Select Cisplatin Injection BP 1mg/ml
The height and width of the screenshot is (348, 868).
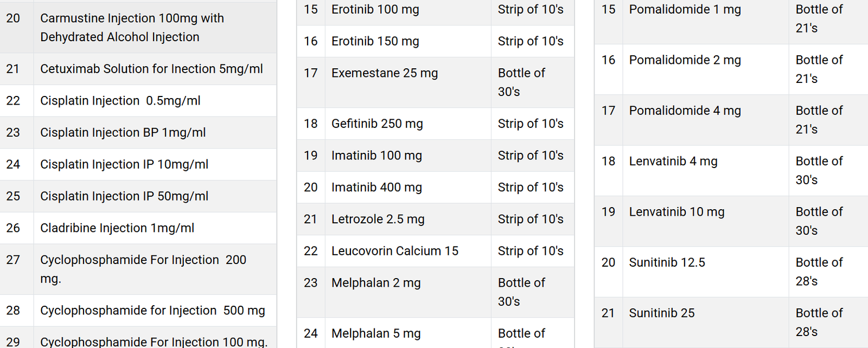pyautogui.click(x=123, y=133)
